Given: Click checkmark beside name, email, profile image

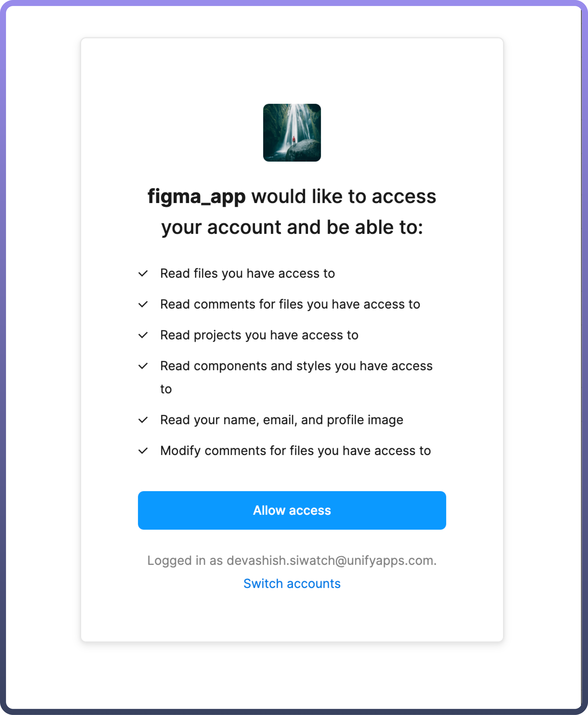Looking at the screenshot, I should (143, 420).
